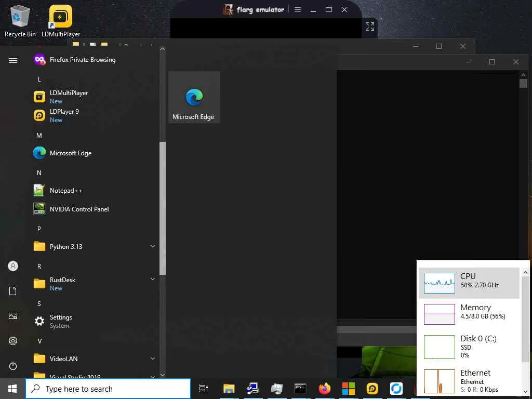Viewport: 532px width, 399px height.
Task: Jump to letter P section header
Action: 39,229
